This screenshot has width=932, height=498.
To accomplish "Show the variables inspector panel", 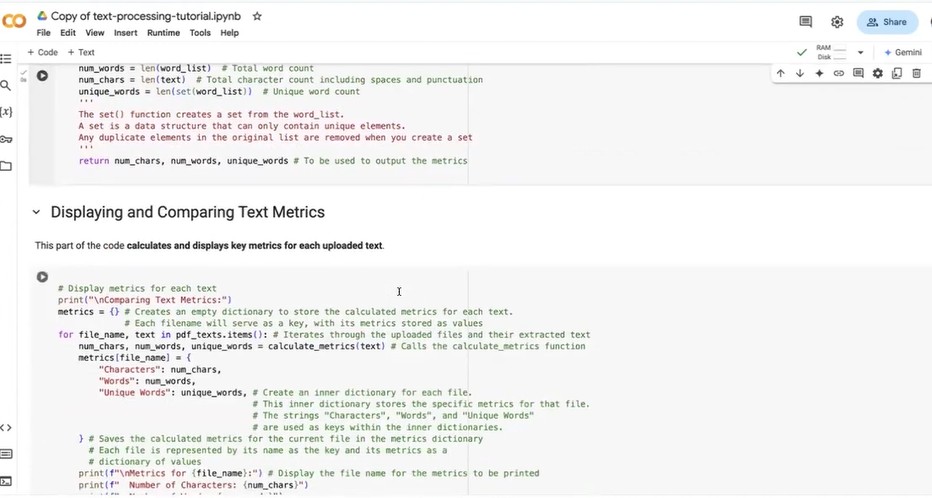I will click(x=6, y=112).
